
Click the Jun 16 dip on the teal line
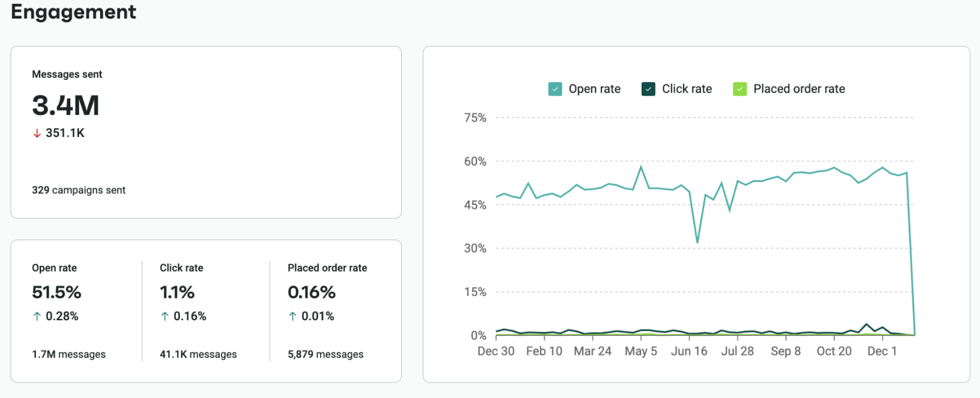tap(698, 241)
